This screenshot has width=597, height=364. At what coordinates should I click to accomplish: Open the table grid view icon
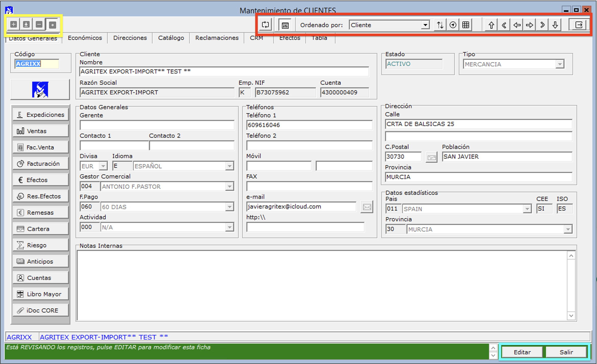tap(466, 25)
